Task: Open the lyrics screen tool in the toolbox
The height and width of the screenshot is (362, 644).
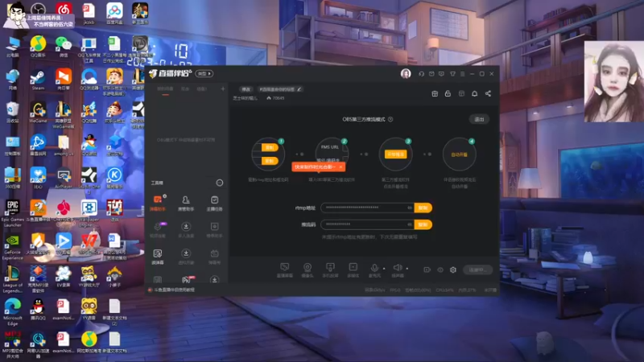Action: (158, 257)
